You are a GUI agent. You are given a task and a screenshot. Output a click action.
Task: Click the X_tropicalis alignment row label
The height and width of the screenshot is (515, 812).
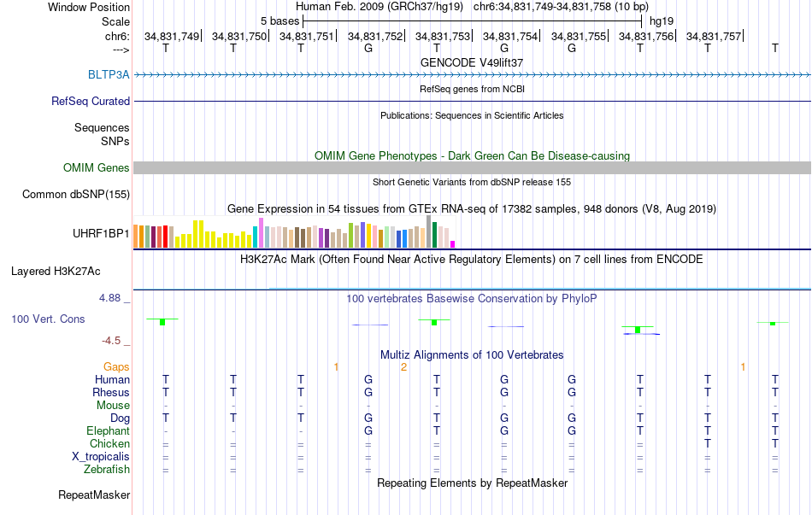pyautogui.click(x=101, y=457)
